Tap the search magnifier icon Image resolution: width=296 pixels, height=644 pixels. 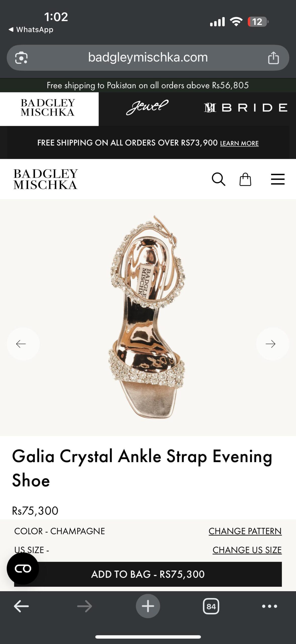coord(218,179)
